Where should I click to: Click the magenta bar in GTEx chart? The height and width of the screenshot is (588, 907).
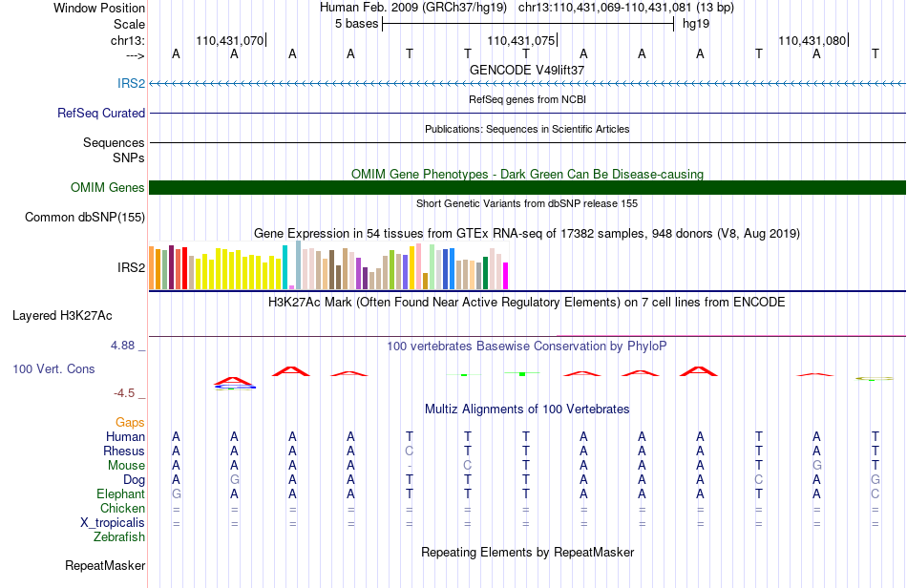pos(505,276)
